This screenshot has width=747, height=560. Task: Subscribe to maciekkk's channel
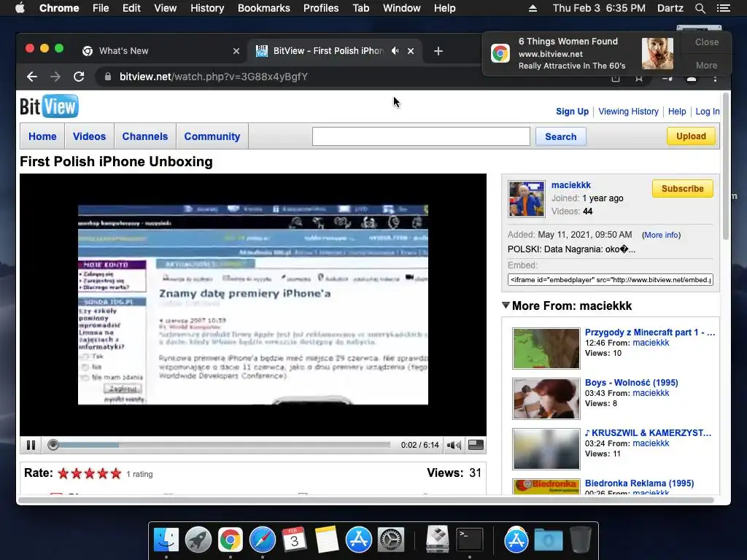click(682, 189)
